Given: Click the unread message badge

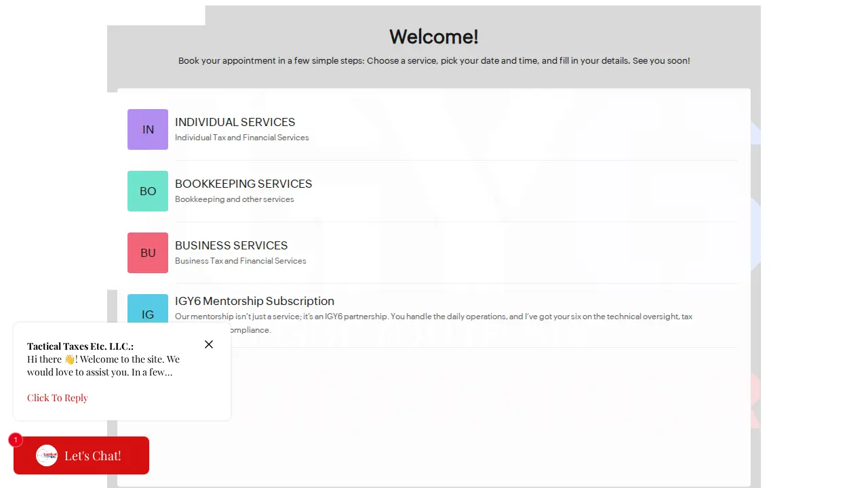Looking at the screenshot, I should [16, 440].
